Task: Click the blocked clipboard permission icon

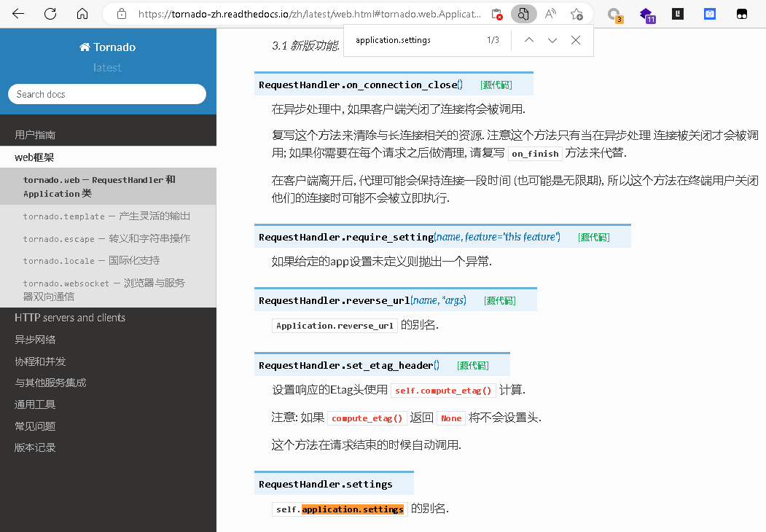Action: coord(497,14)
